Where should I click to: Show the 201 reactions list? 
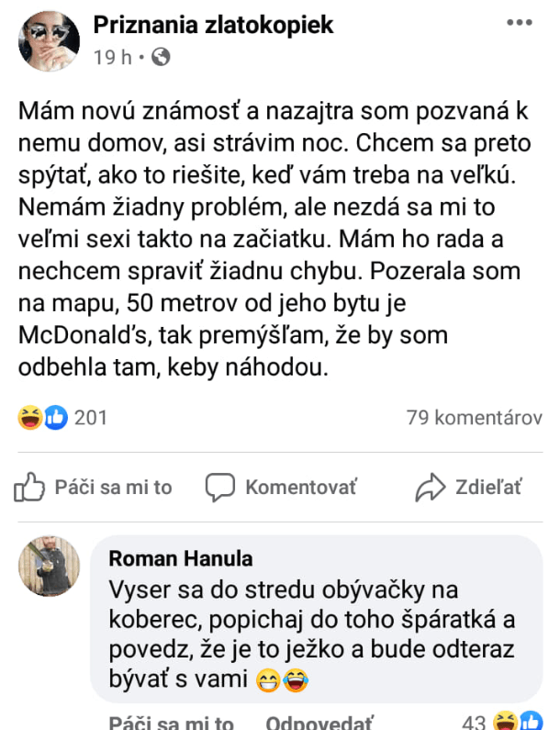[90, 418]
